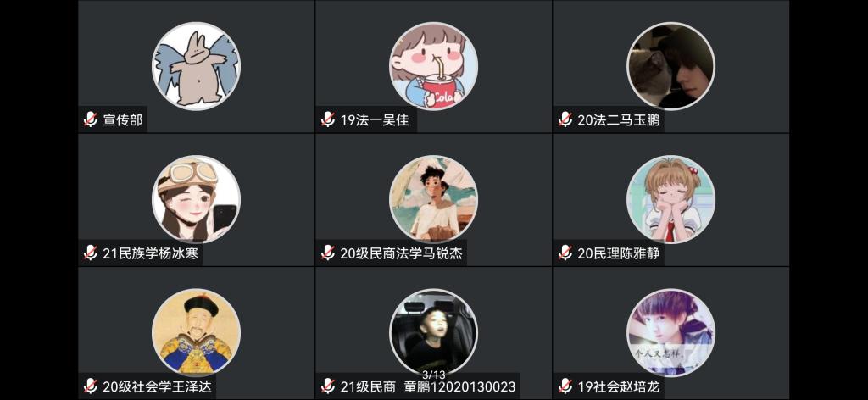Select 陈雅静's anime girl avatar
Image resolution: width=868 pixels, height=400 pixels.
[x=671, y=199]
